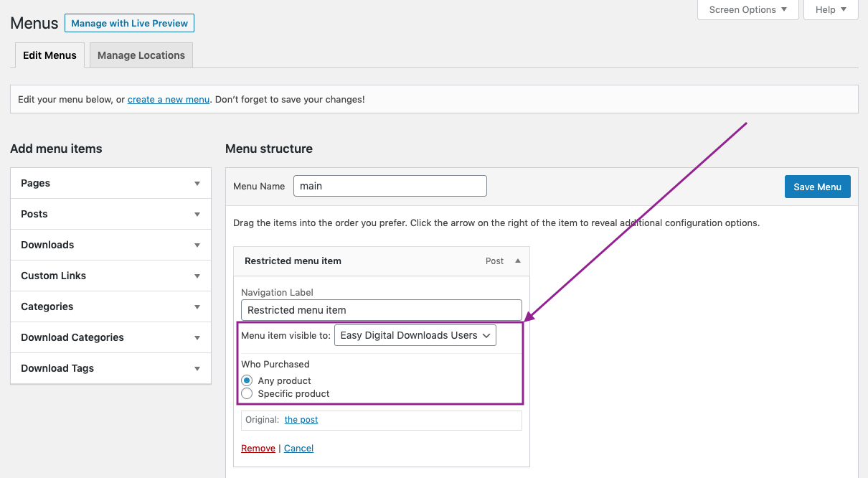The width and height of the screenshot is (868, 478).
Task: Click the Save Menu button
Action: point(817,187)
